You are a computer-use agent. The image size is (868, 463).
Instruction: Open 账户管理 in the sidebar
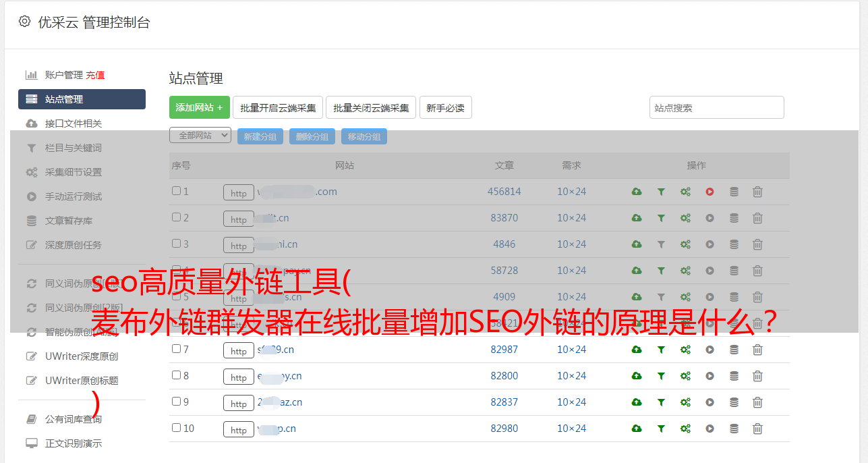pos(64,75)
